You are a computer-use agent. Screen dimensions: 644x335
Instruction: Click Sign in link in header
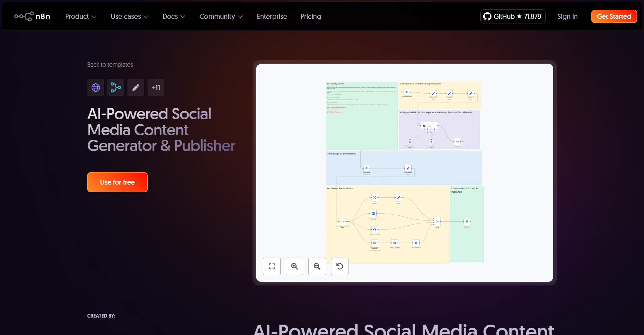(x=567, y=16)
